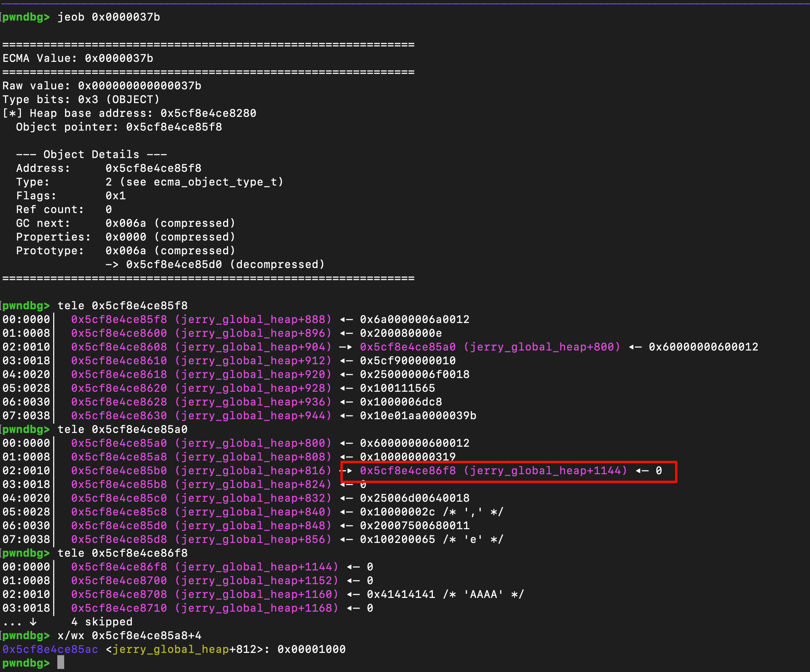
Task: Click the 0x00001000 result value
Action: click(311, 649)
